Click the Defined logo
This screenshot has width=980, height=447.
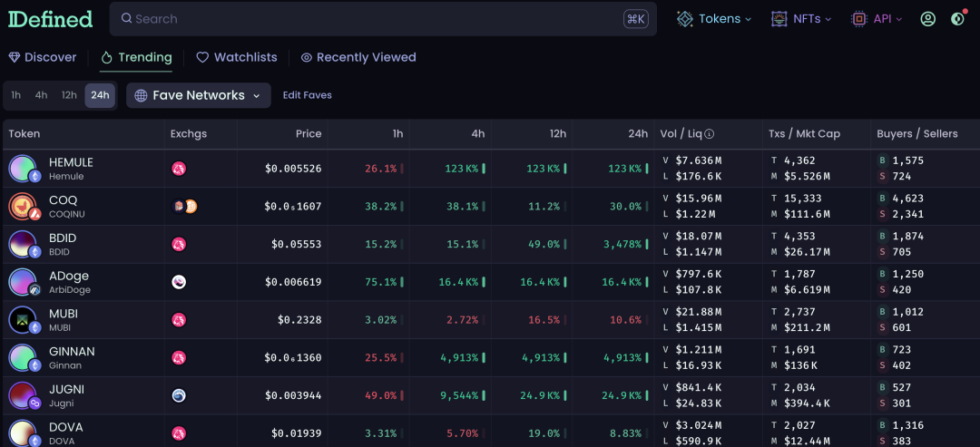tap(51, 19)
